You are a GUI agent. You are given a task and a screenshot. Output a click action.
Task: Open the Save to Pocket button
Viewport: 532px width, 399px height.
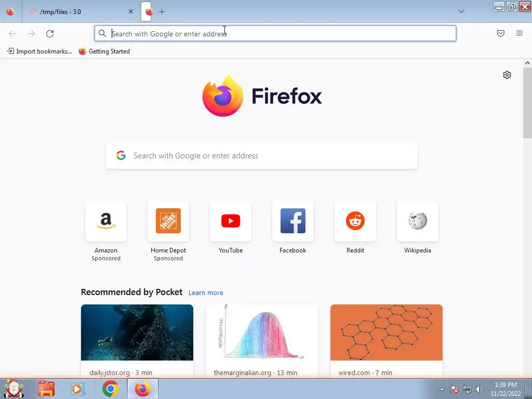tap(501, 33)
